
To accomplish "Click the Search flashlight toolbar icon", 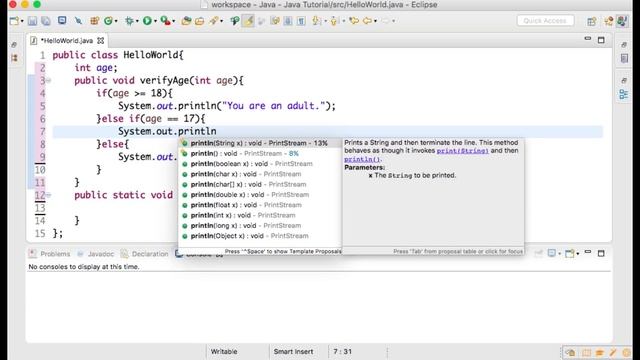I will (213, 21).
